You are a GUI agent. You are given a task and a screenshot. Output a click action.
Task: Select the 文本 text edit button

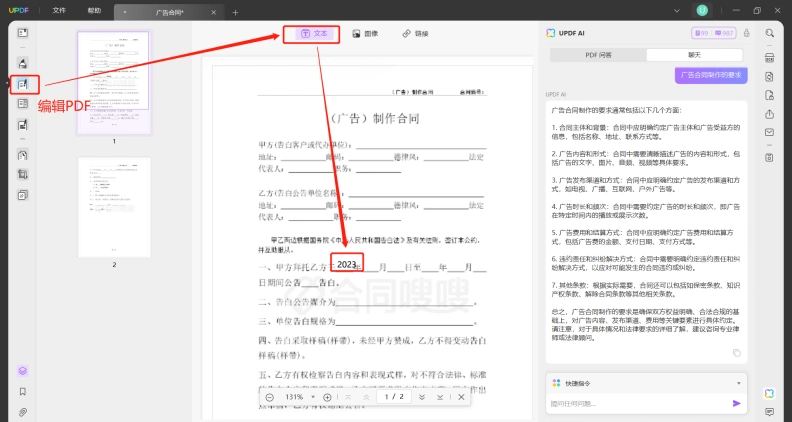coord(314,33)
